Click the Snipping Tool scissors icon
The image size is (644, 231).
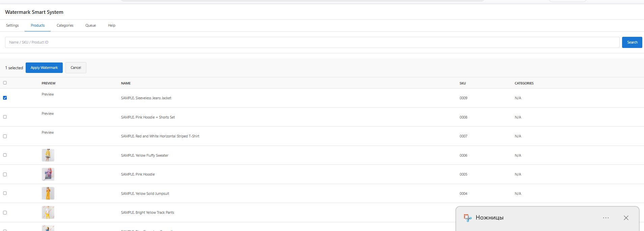point(468,218)
